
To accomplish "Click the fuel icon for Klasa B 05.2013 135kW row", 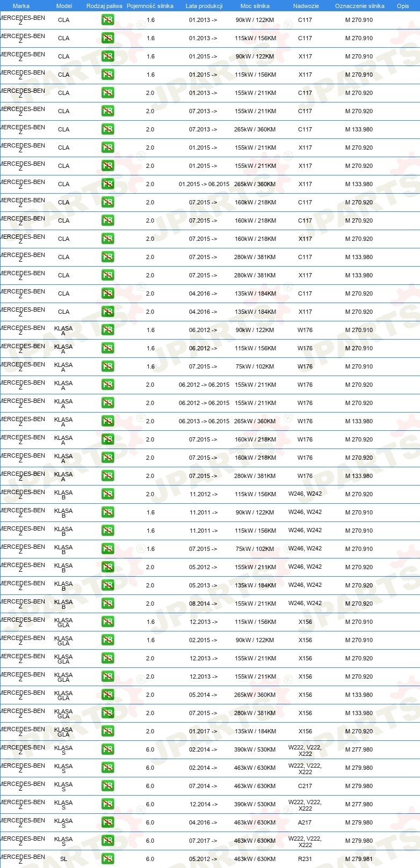I will click(x=107, y=585).
